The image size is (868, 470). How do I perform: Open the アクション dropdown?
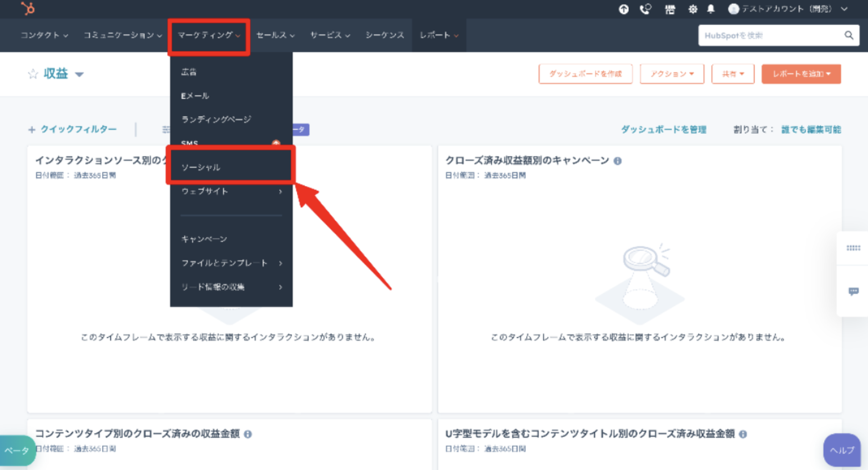672,73
